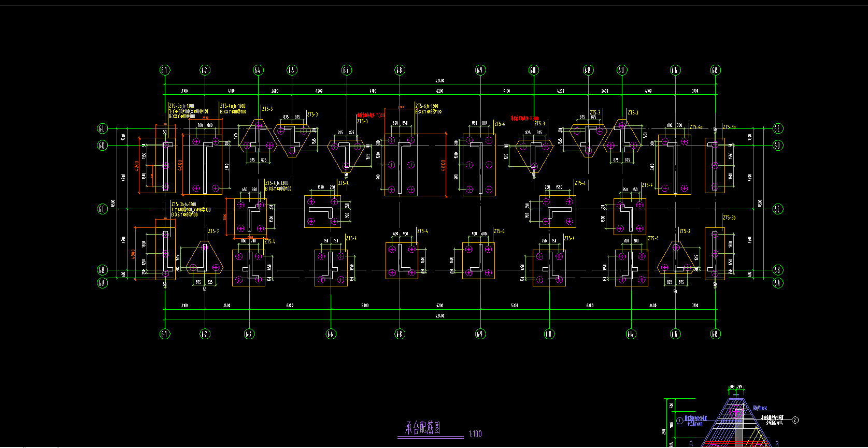
Task: Pick the right axis bubble 6-B
Action: tap(777, 270)
